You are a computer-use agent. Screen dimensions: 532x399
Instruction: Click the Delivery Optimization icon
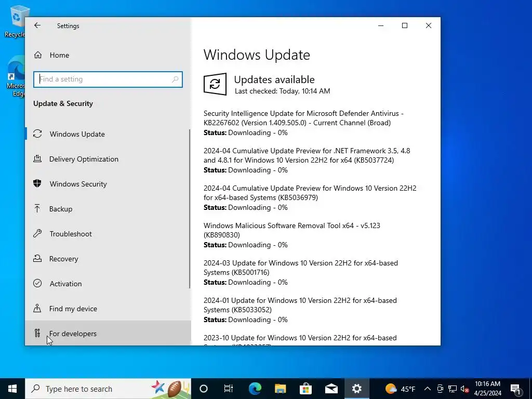[x=37, y=159]
